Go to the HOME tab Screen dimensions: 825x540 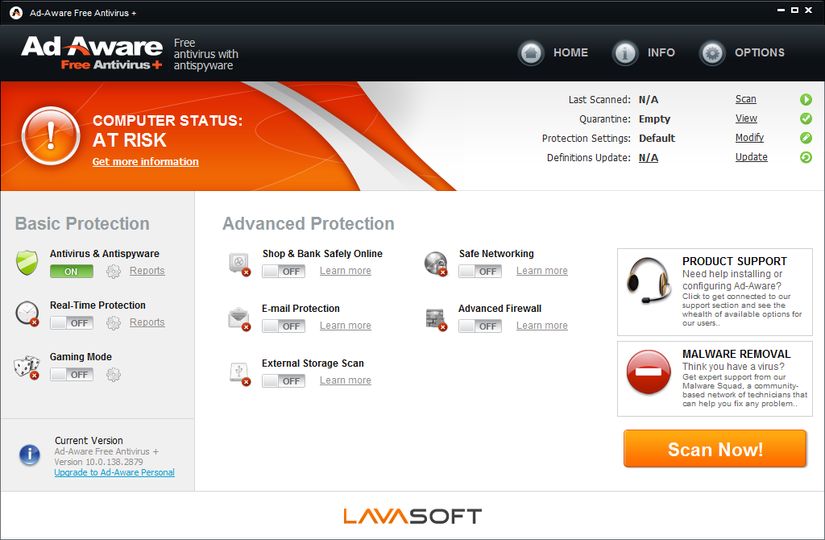click(553, 53)
